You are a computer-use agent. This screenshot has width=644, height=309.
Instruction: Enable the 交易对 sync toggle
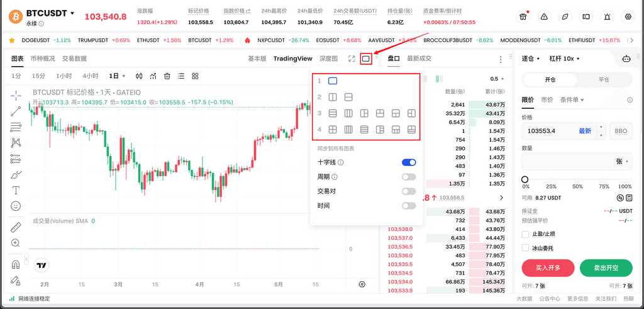click(409, 191)
